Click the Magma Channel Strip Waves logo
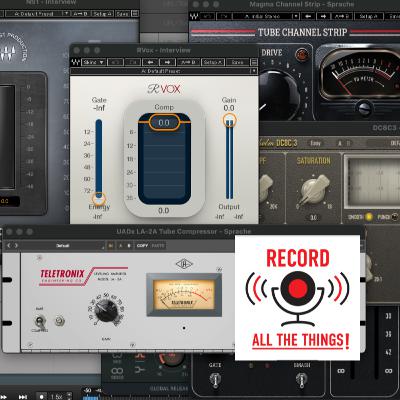Image resolution: width=400 pixels, height=400 pixels. [x=194, y=16]
